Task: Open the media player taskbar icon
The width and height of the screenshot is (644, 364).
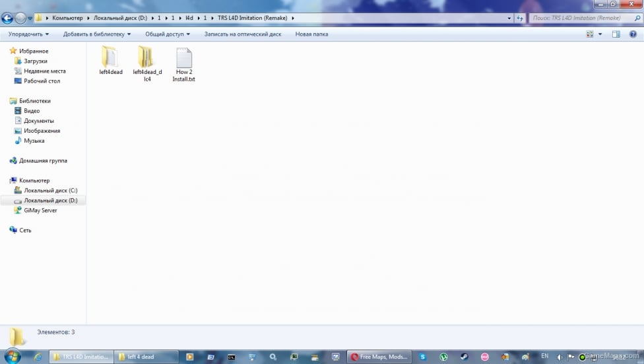Action: point(190,357)
